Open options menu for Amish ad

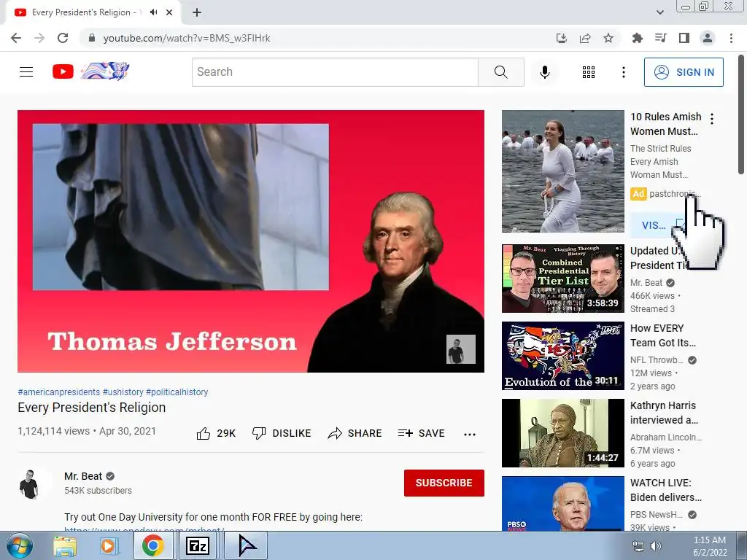[712, 119]
